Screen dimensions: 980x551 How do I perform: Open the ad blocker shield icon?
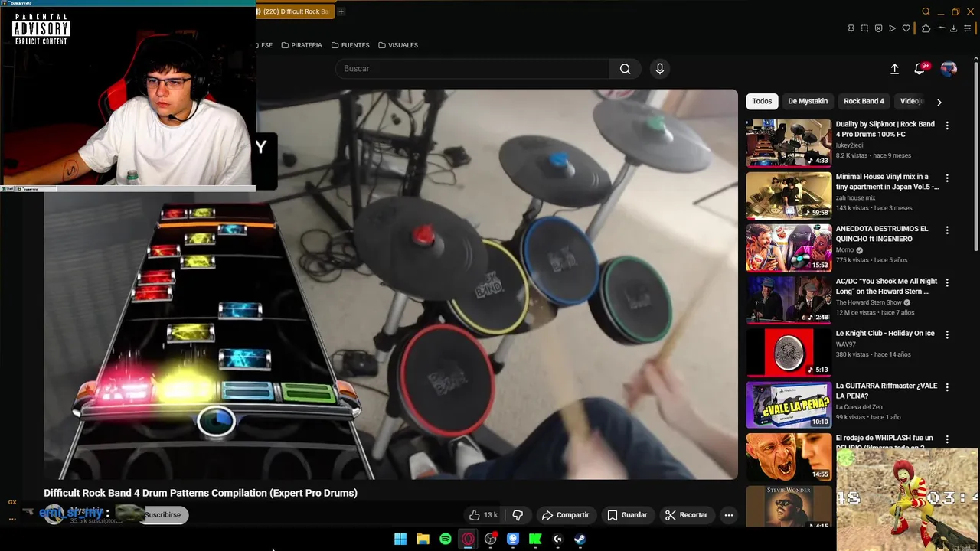[878, 28]
